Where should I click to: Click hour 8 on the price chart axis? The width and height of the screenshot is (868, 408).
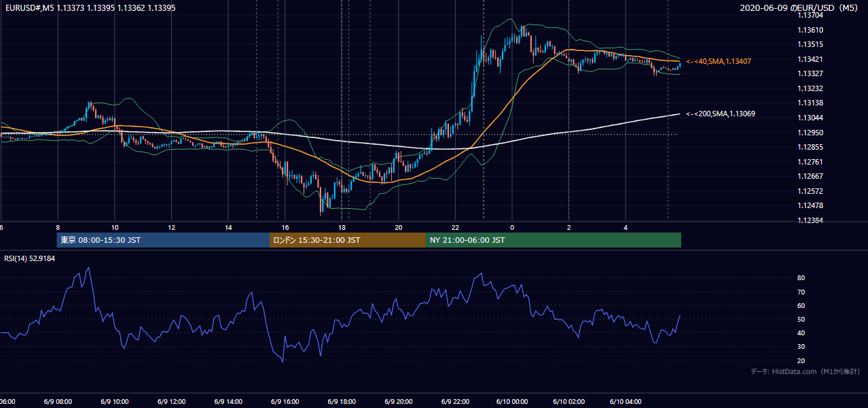click(58, 227)
